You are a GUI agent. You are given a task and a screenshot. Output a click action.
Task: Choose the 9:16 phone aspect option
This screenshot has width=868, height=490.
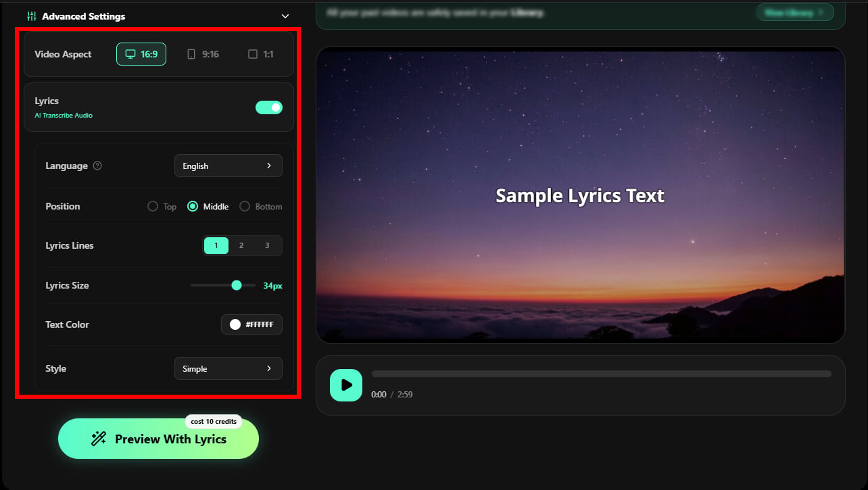coord(203,54)
